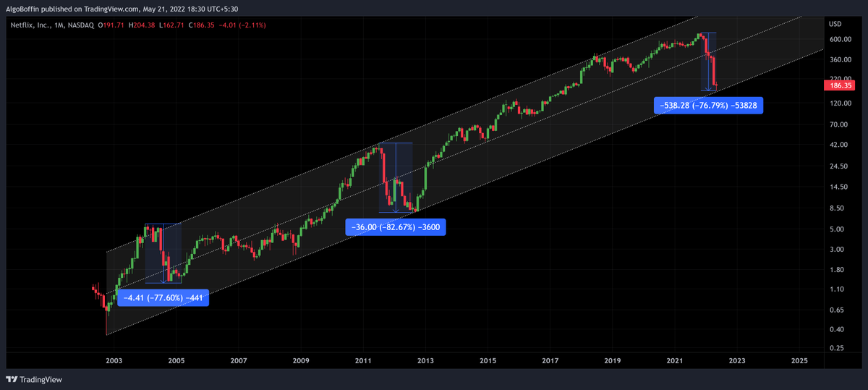The width and height of the screenshot is (868, 390).
Task: Click the 24.50 price scale label
Action: [838, 167]
